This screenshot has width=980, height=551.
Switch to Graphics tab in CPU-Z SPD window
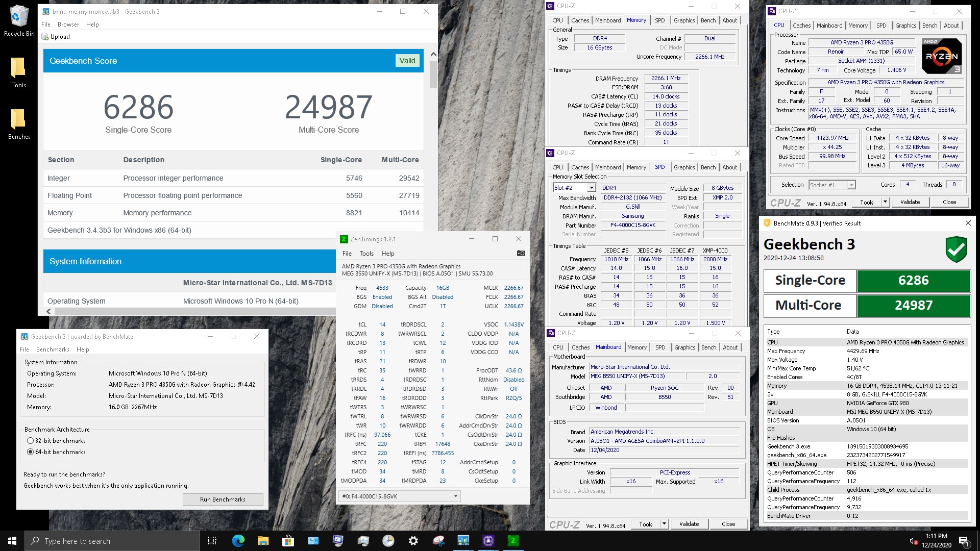pos(684,167)
